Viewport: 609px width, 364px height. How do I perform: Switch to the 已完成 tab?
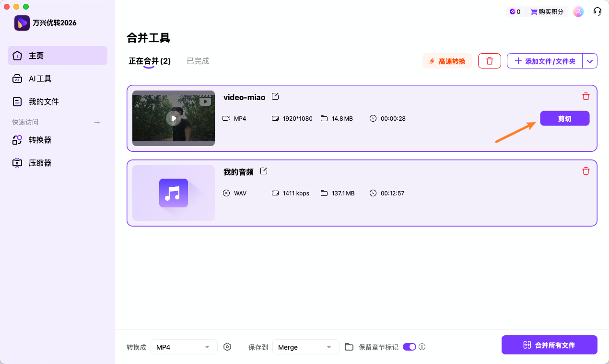(x=198, y=61)
